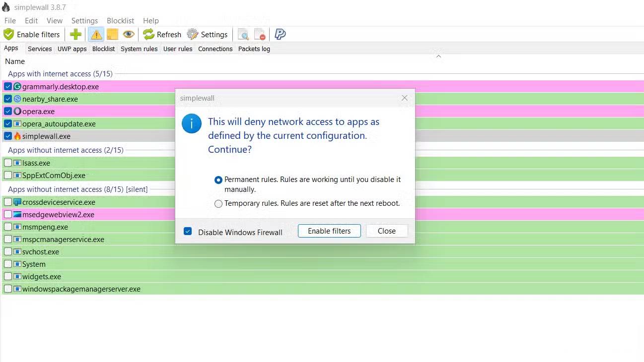
Task: Click the group header 'Apps with internet access (5/15)'
Action: pyautogui.click(x=60, y=74)
